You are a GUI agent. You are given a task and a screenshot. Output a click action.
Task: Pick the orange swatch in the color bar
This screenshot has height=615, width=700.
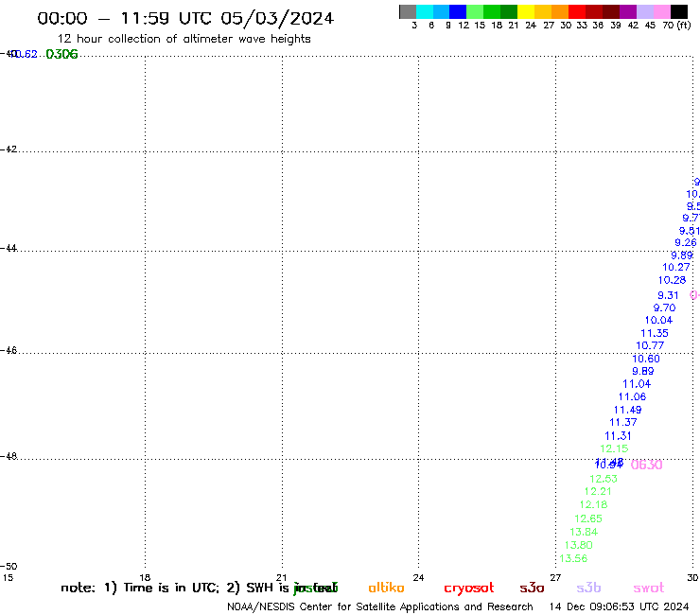(560, 11)
